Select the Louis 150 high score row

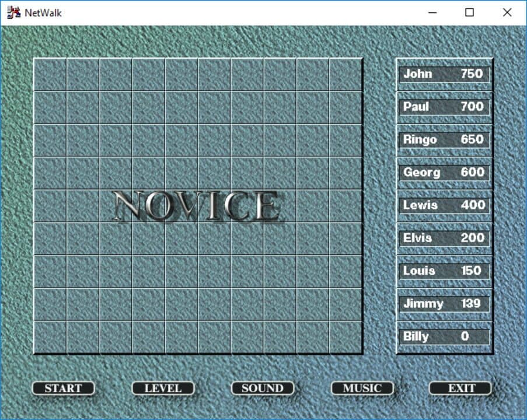click(x=444, y=271)
